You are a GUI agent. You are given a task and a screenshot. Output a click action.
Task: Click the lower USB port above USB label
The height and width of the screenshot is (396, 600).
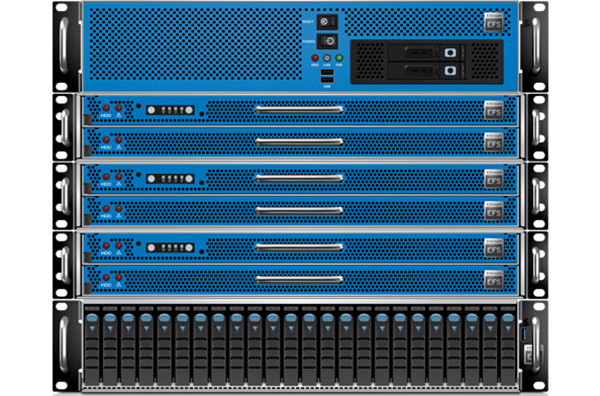(327, 80)
